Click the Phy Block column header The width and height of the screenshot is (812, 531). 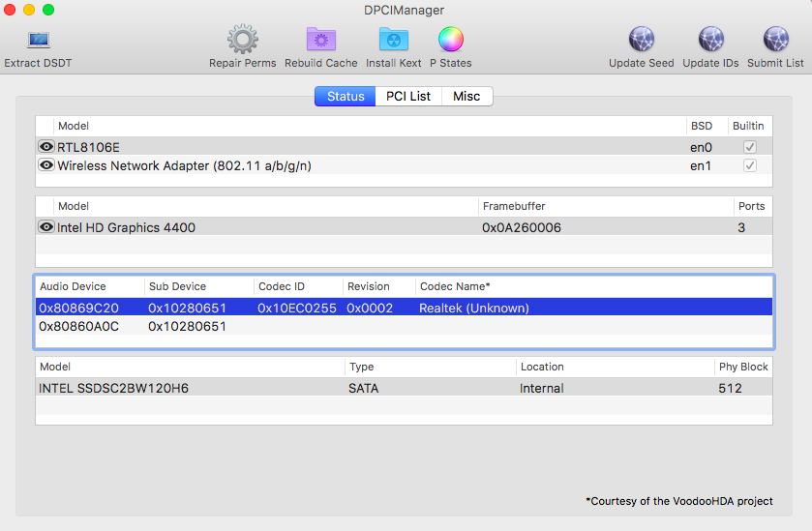(x=743, y=367)
